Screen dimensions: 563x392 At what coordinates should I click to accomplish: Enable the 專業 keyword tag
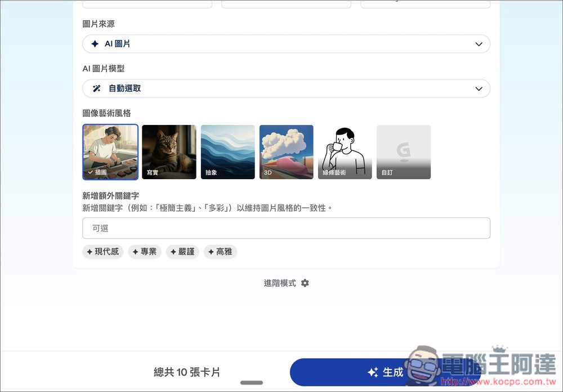[144, 252]
